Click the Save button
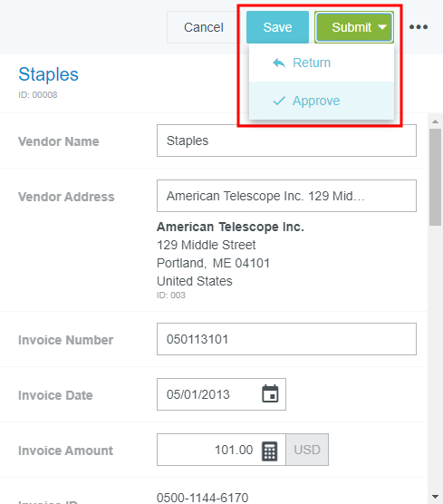This screenshot has height=504, width=443. pyautogui.click(x=277, y=27)
